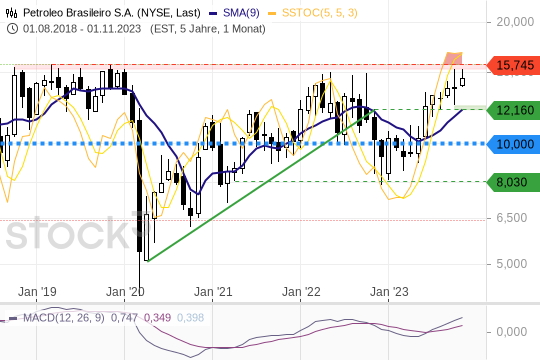Select the green 12,160 price tag
This screenshot has height=360, width=540.
click(x=513, y=111)
